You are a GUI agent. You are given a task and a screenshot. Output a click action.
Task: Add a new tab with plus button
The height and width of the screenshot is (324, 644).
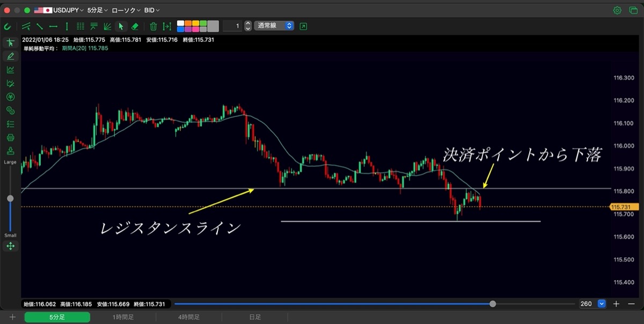[12, 318]
